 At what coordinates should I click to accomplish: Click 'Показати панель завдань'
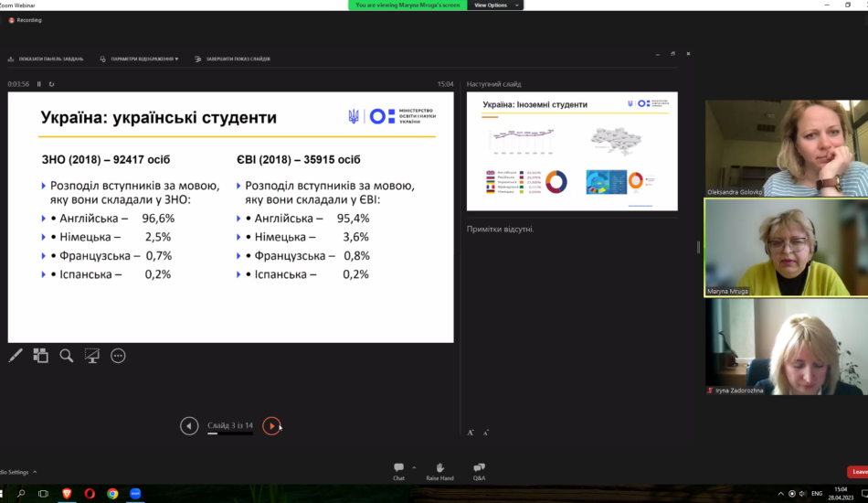(x=46, y=59)
